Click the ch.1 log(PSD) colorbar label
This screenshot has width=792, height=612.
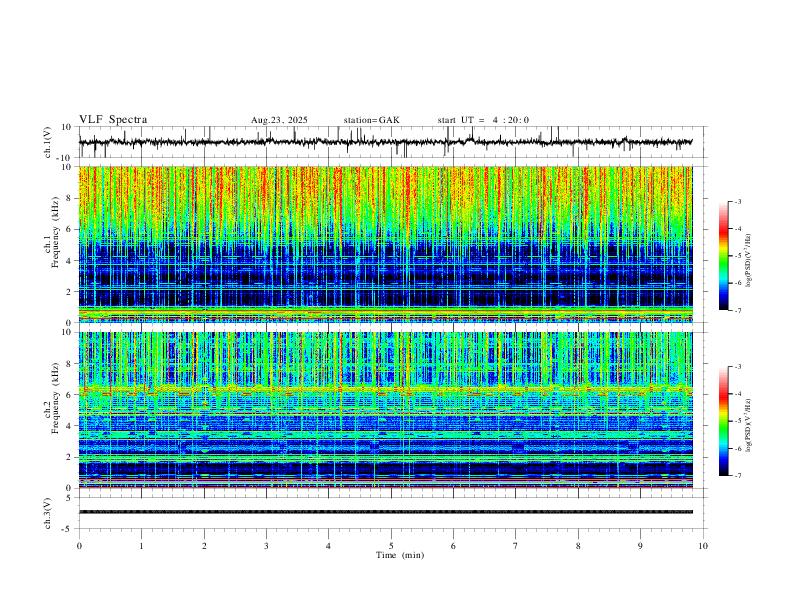click(749, 261)
